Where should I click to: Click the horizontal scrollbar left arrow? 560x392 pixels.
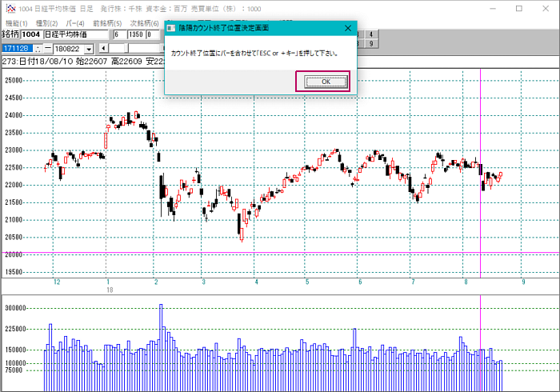(103, 48)
